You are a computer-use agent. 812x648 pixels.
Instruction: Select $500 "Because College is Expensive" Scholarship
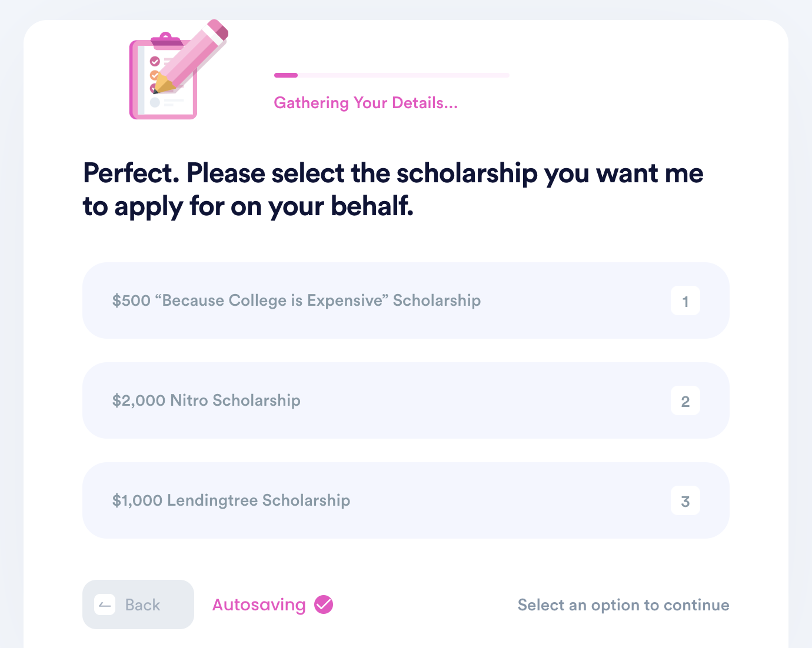(406, 300)
